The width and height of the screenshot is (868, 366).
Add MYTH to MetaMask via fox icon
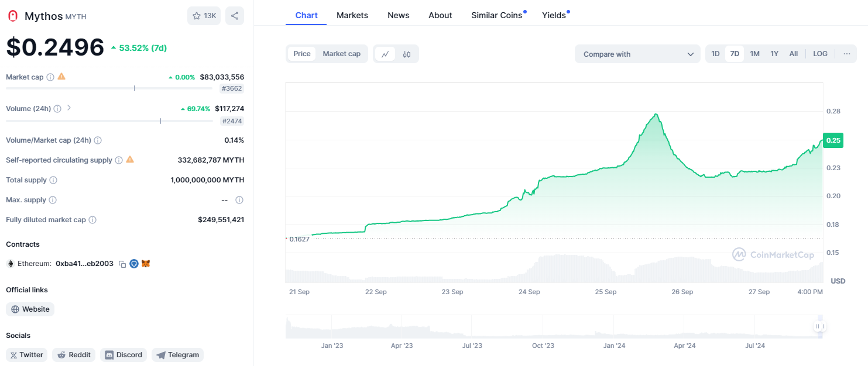(x=146, y=263)
